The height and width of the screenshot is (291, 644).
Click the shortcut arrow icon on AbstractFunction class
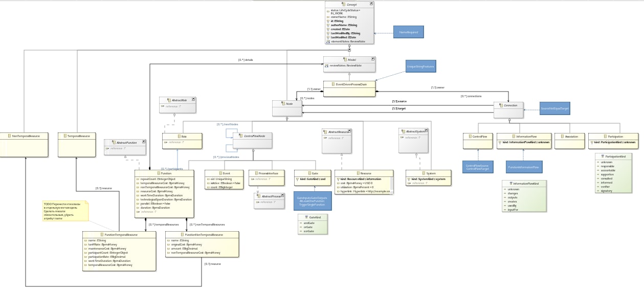[144, 142]
